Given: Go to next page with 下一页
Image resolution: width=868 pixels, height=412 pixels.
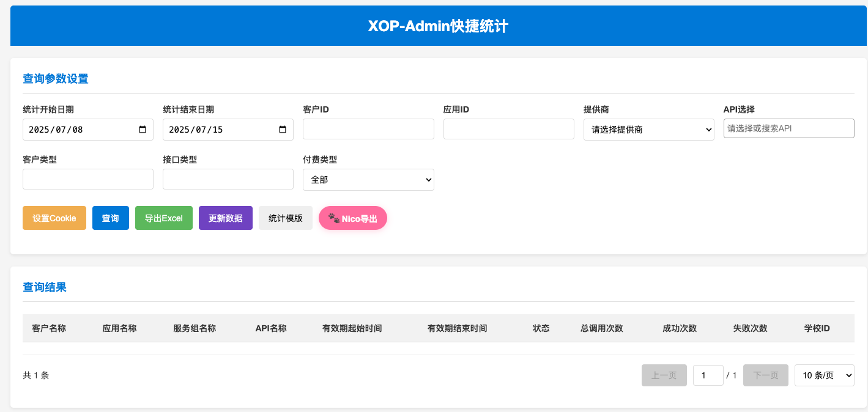Looking at the screenshot, I should point(765,375).
